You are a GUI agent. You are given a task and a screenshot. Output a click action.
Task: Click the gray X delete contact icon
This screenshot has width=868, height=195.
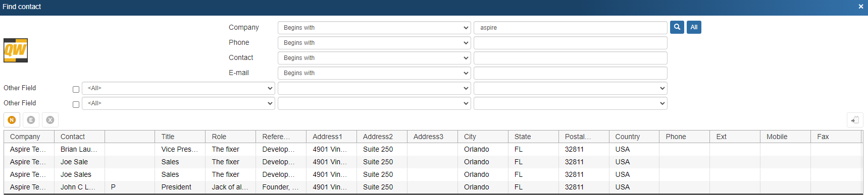[50, 120]
